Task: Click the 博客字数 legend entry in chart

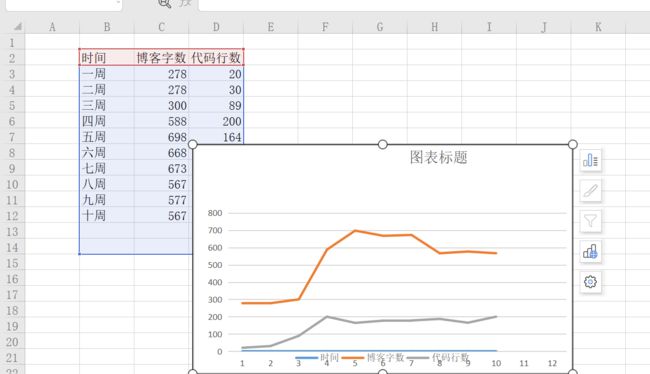Action: point(373,357)
